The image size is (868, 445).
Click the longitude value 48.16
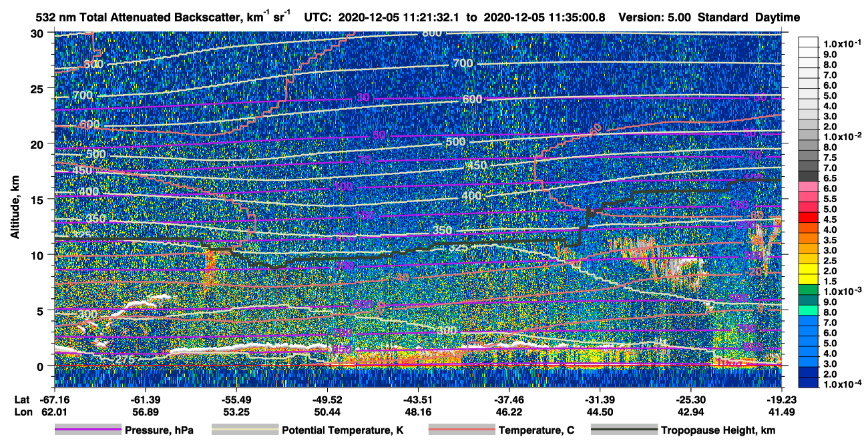[x=418, y=412]
